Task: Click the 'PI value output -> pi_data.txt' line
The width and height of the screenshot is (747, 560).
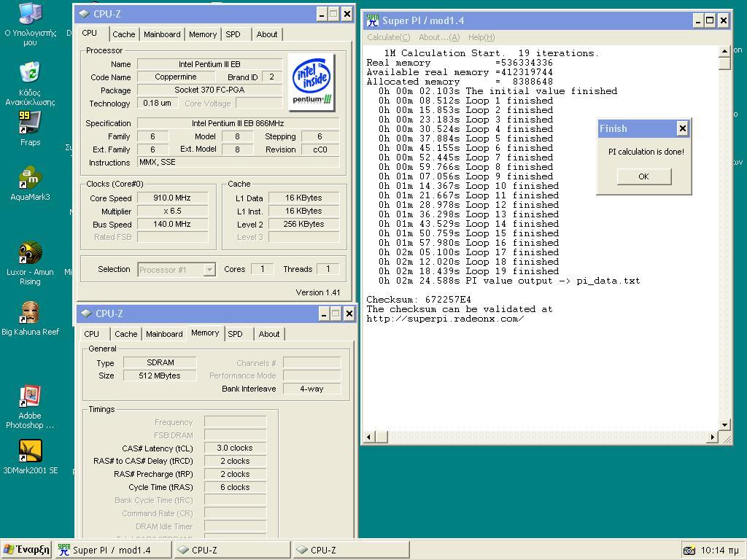Action: pos(508,281)
